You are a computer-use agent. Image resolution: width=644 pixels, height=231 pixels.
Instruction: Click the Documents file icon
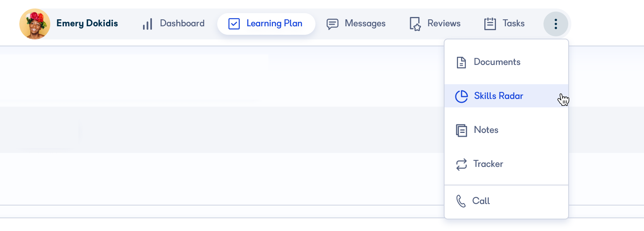pos(461,62)
